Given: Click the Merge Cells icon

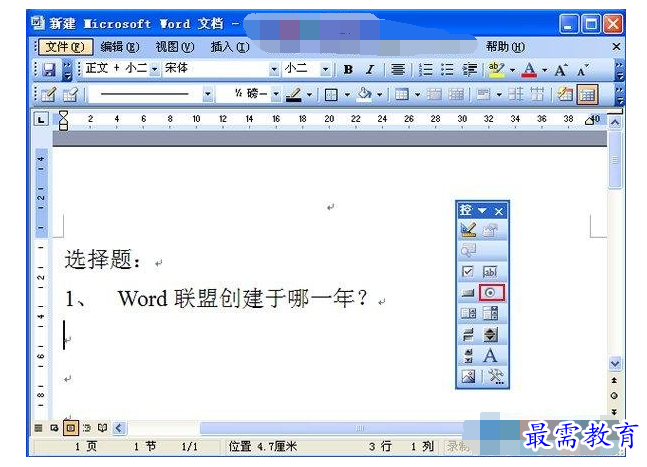Looking at the screenshot, I should 434,95.
